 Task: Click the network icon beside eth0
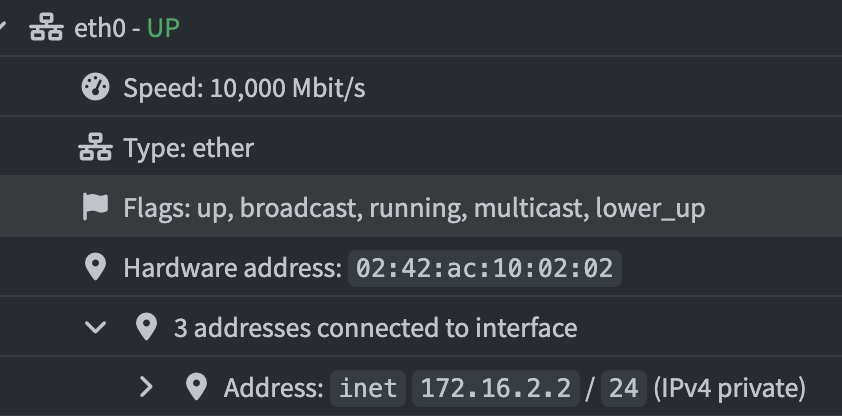46,27
